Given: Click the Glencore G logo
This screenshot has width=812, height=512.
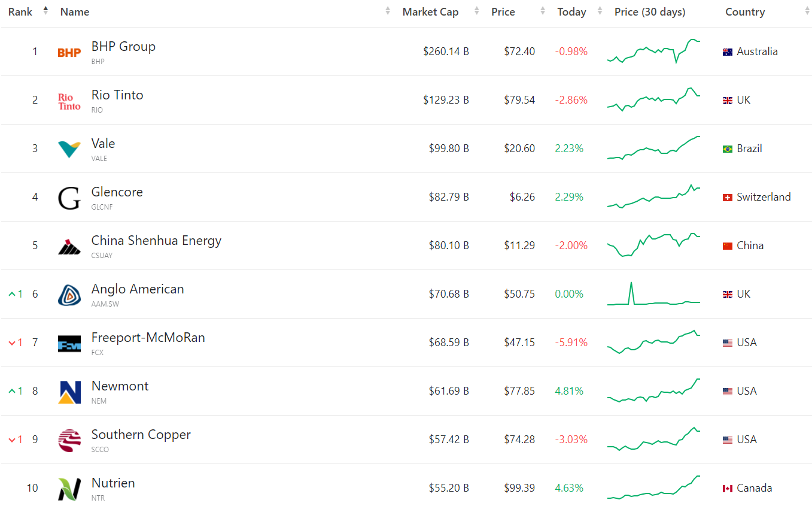Looking at the screenshot, I should (x=69, y=198).
